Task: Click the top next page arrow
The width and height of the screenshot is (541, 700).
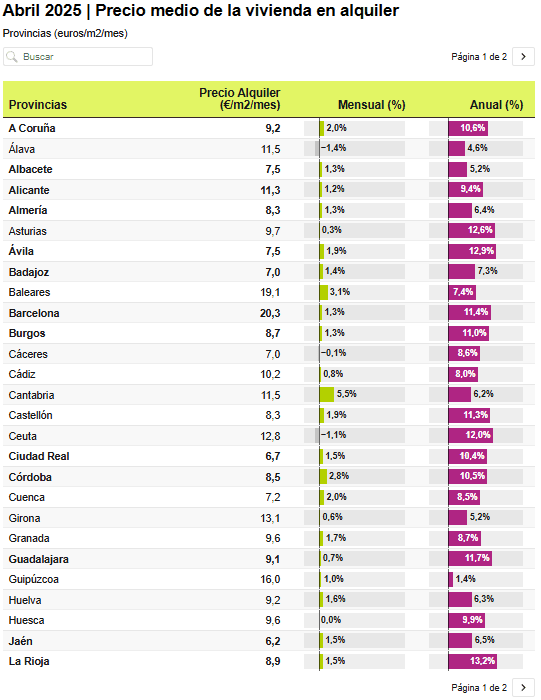Action: coord(523,57)
